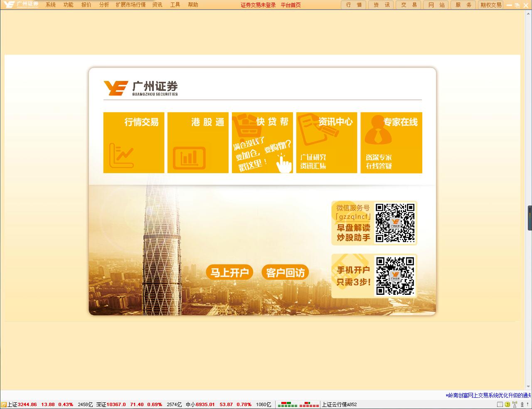Click the yellow up-arrow status bar icon
This screenshot has width=532, height=409.
[x=507, y=404]
